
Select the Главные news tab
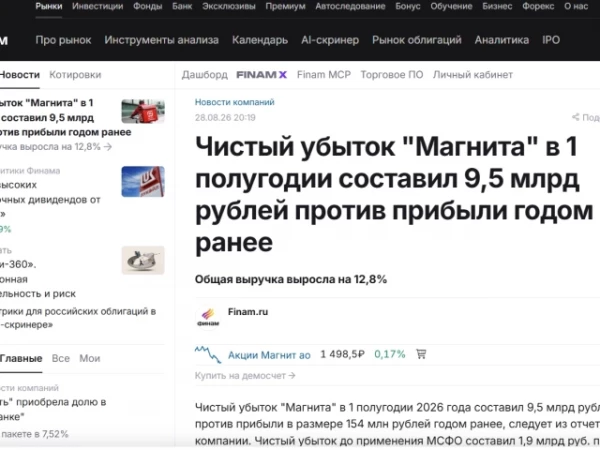(x=21, y=359)
